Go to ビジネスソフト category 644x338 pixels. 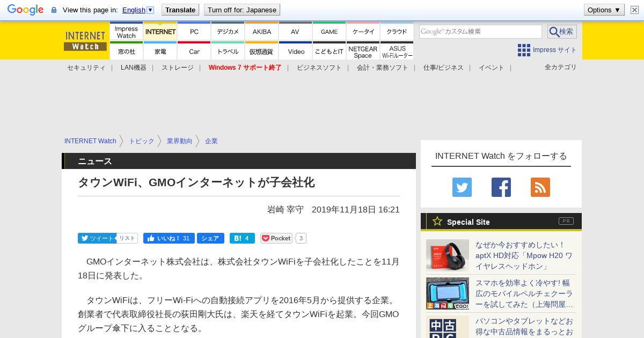[319, 68]
